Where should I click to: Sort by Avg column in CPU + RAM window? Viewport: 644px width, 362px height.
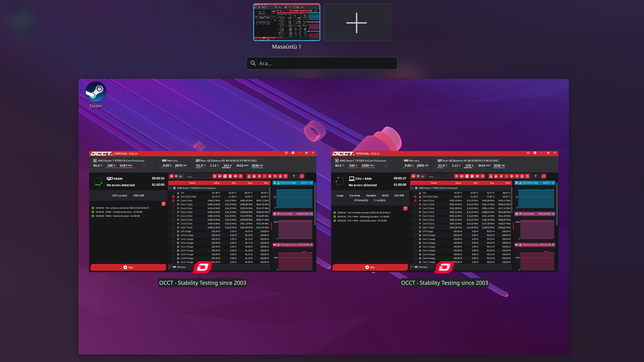pos(492,183)
